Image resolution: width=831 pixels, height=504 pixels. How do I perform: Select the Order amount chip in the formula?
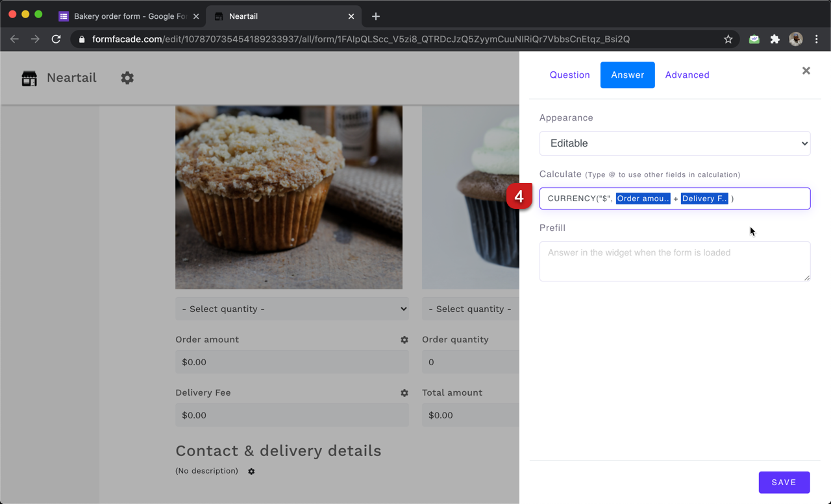point(642,198)
